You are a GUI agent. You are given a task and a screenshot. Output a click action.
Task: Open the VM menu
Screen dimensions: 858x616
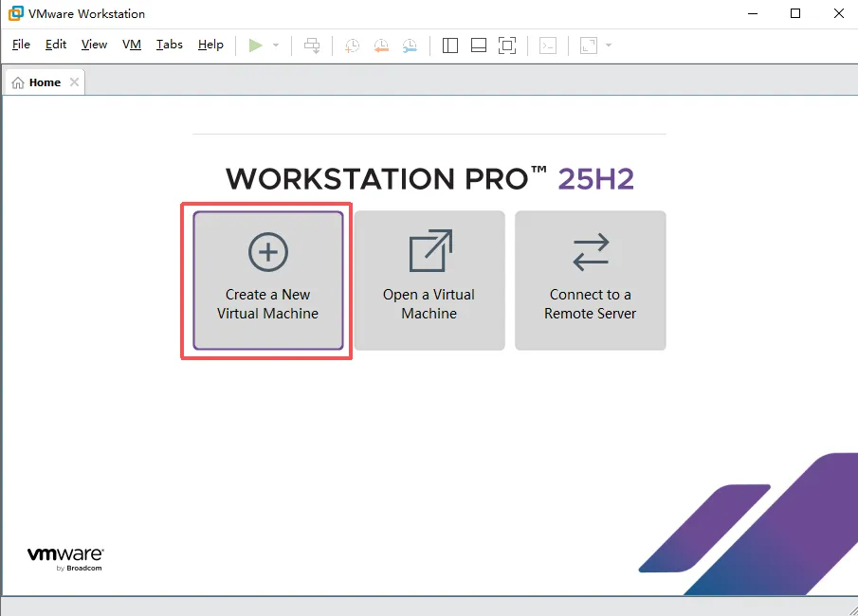pos(132,45)
